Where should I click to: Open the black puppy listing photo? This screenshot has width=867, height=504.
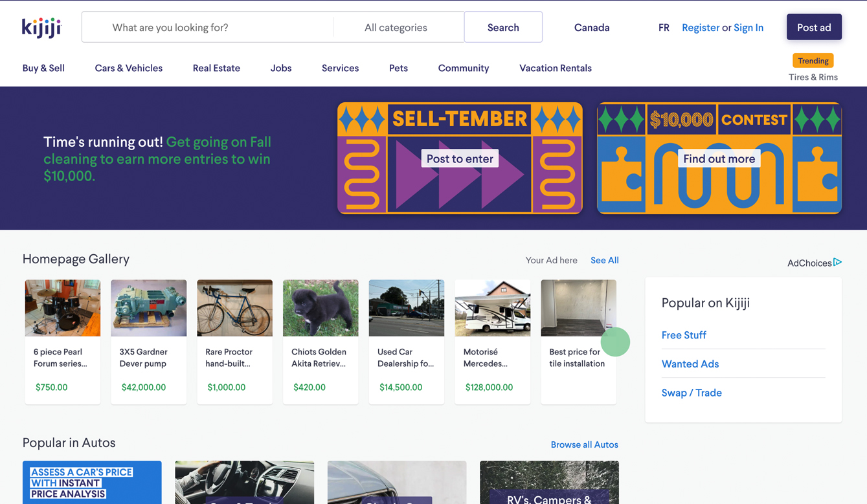[x=321, y=308]
